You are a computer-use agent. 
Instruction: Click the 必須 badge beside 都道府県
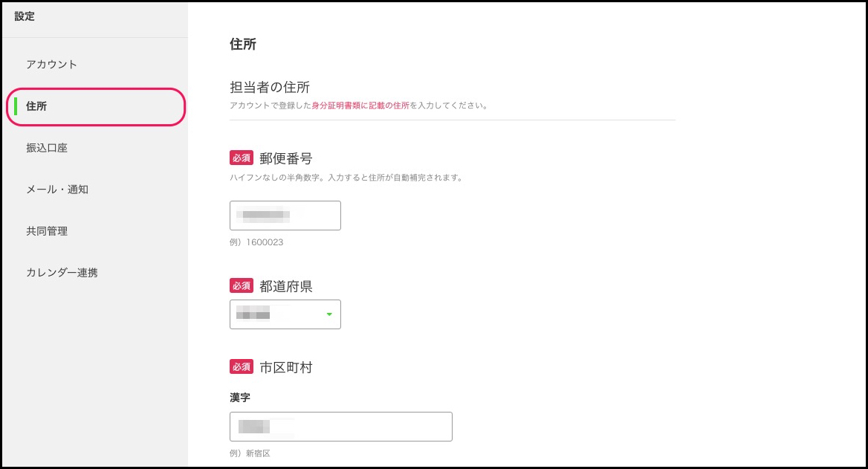242,286
